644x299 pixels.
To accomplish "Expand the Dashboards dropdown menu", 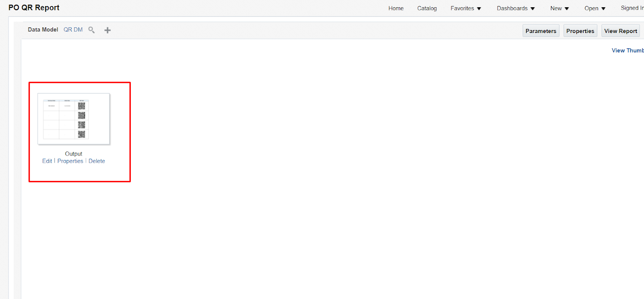I will (516, 8).
